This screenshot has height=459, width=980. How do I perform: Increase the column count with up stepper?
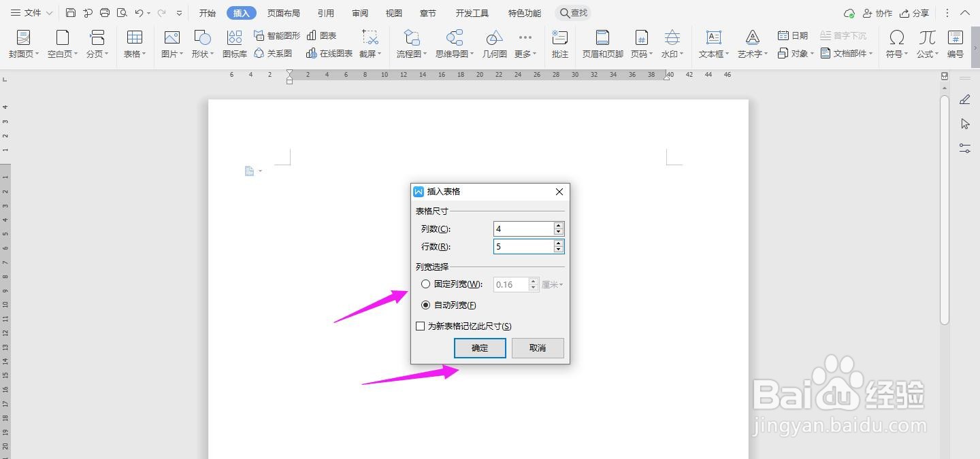click(x=559, y=226)
